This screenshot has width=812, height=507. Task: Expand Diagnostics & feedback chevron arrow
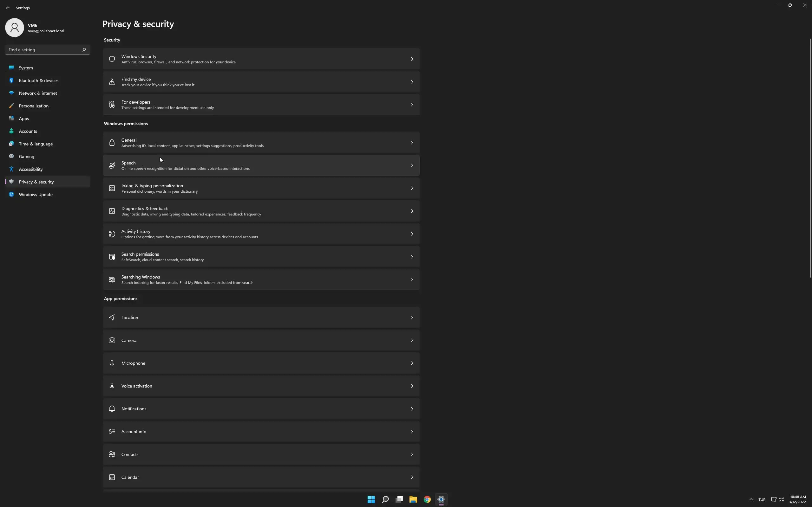412,211
